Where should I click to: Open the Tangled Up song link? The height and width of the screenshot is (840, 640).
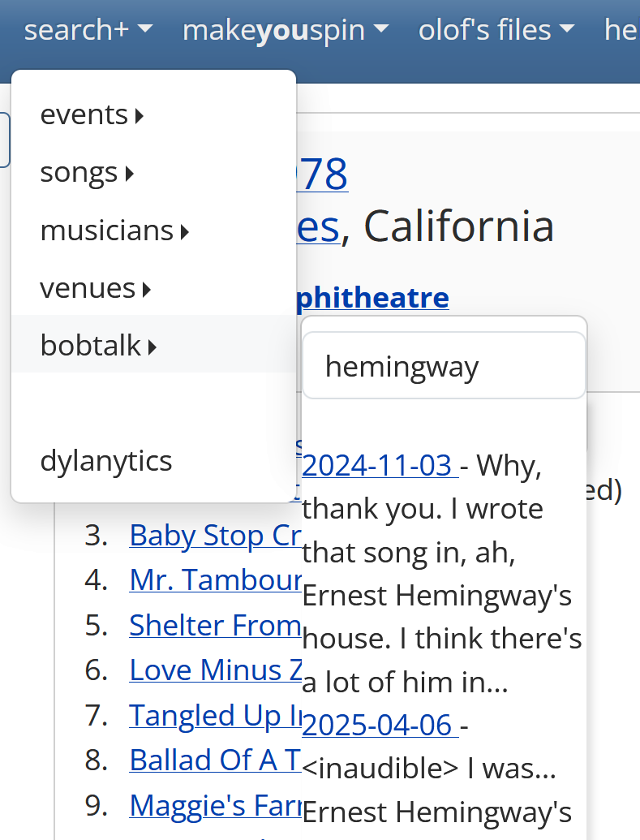pos(215,715)
